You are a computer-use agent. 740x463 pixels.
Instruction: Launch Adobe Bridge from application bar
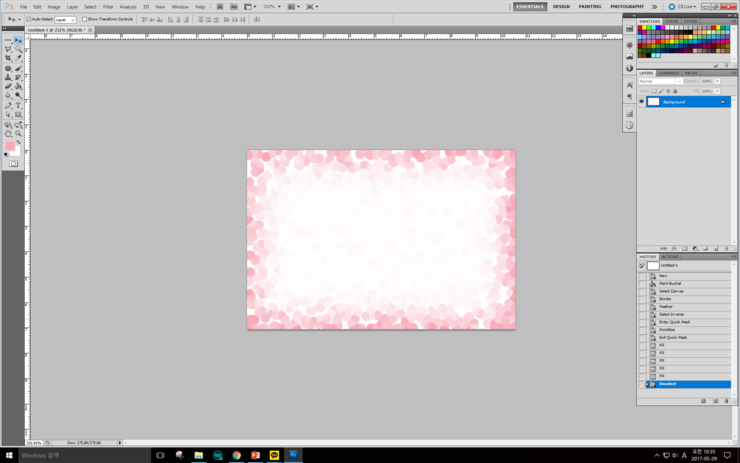215,6
